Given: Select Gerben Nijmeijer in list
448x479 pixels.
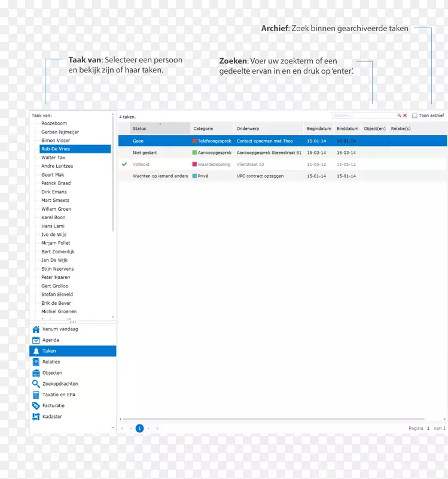Looking at the screenshot, I should point(60,132).
